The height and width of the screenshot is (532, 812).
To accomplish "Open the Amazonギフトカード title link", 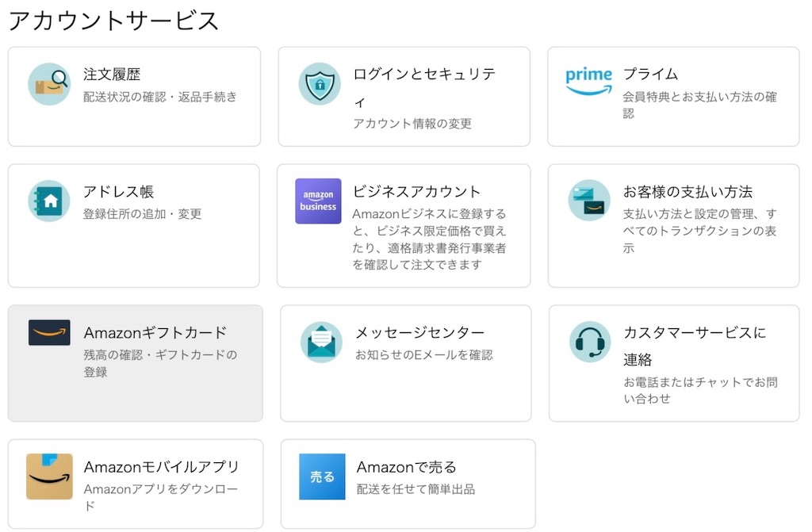I will (155, 332).
